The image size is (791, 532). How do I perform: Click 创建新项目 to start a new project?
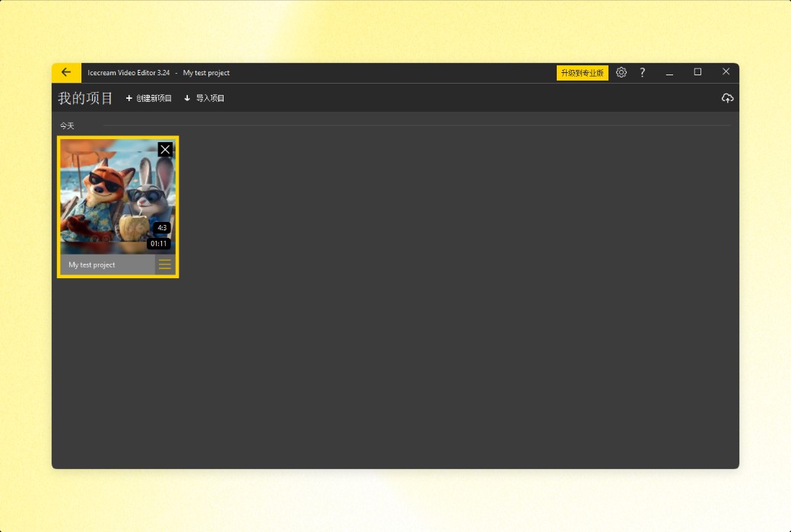point(153,98)
